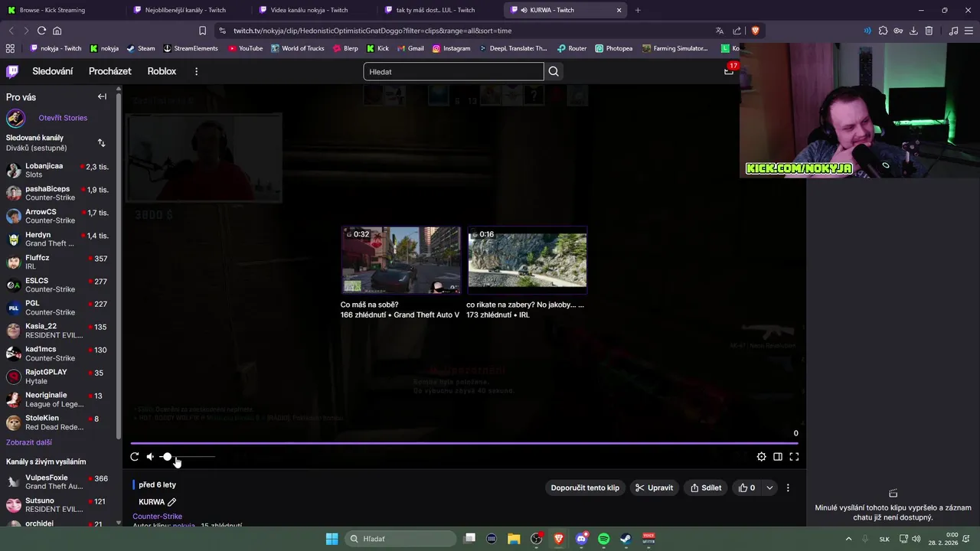Click the Doporučit tento klip button
980x551 pixels.
[x=585, y=487]
